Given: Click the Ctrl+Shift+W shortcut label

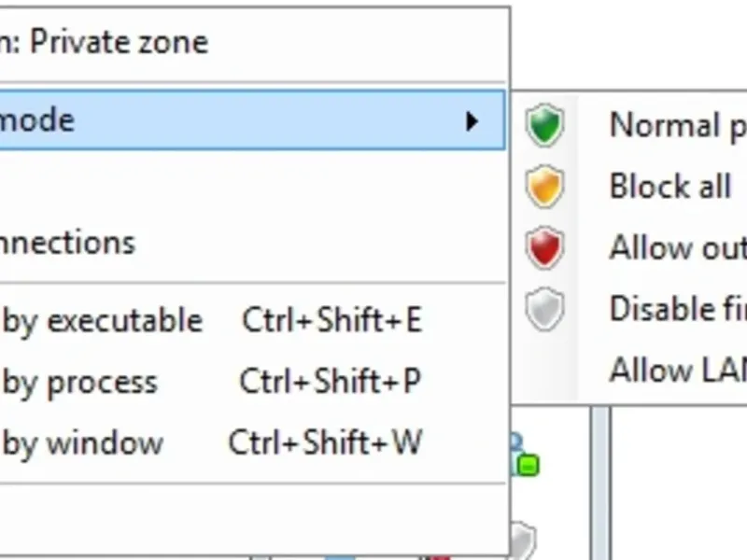Looking at the screenshot, I should [325, 442].
